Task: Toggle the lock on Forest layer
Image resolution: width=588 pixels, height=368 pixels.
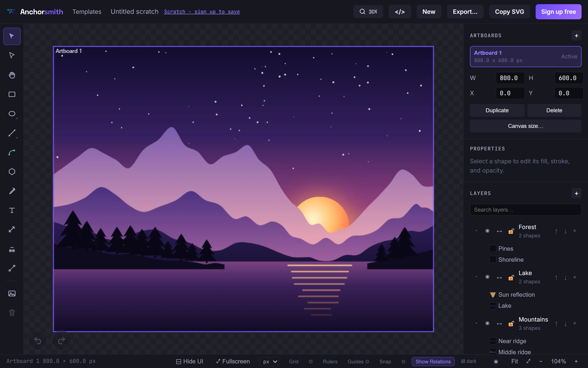Action: 511,231
